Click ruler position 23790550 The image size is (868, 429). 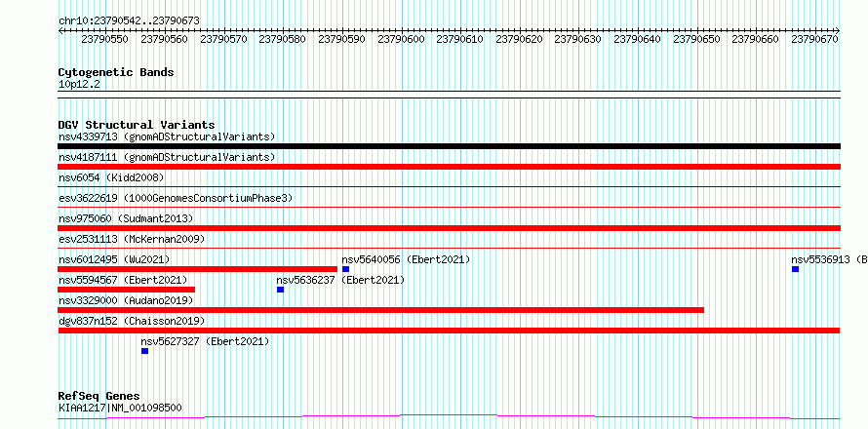104,39
